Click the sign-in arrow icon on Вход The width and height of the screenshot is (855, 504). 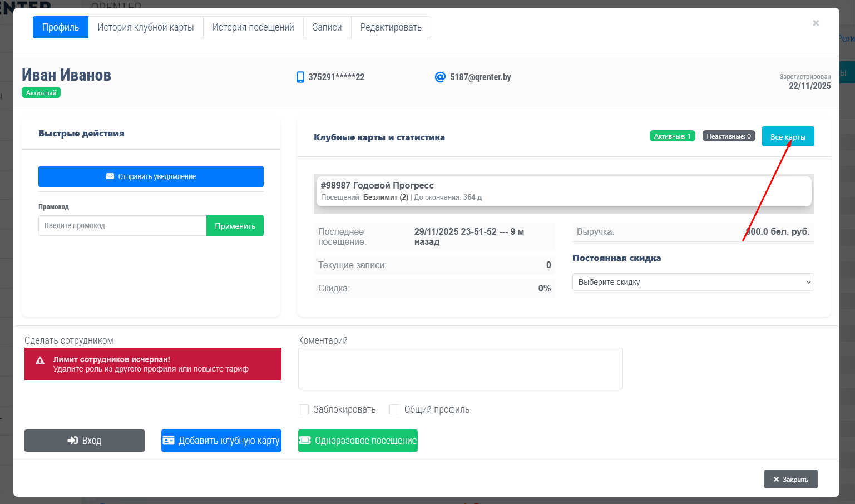(72, 441)
